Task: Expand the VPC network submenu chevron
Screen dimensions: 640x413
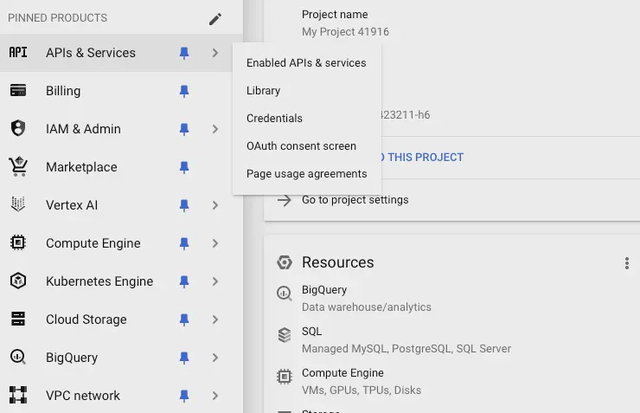Action: [215, 395]
